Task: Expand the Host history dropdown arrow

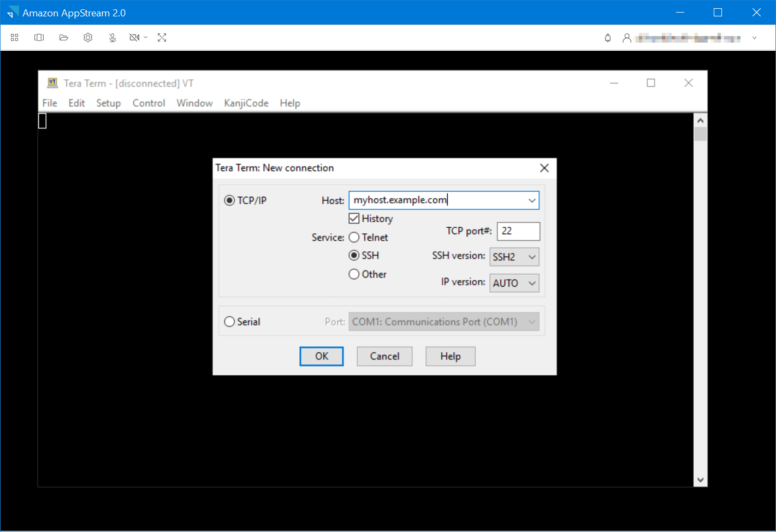Action: click(x=532, y=200)
